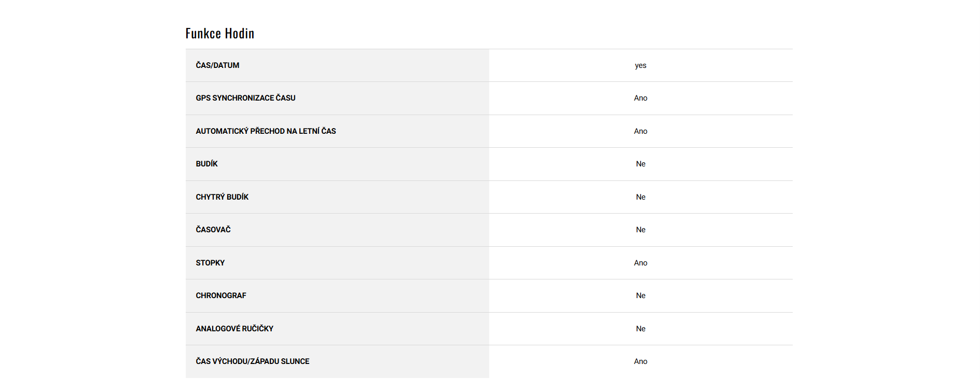Screen dimensions: 980x379
Task: Click the ČAS/DATUM row label
Action: (x=217, y=65)
